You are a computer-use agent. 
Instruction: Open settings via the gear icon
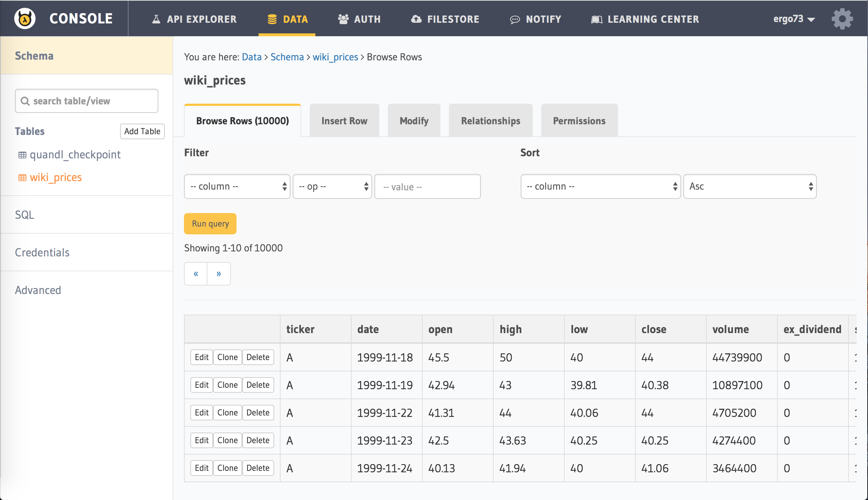click(x=842, y=19)
